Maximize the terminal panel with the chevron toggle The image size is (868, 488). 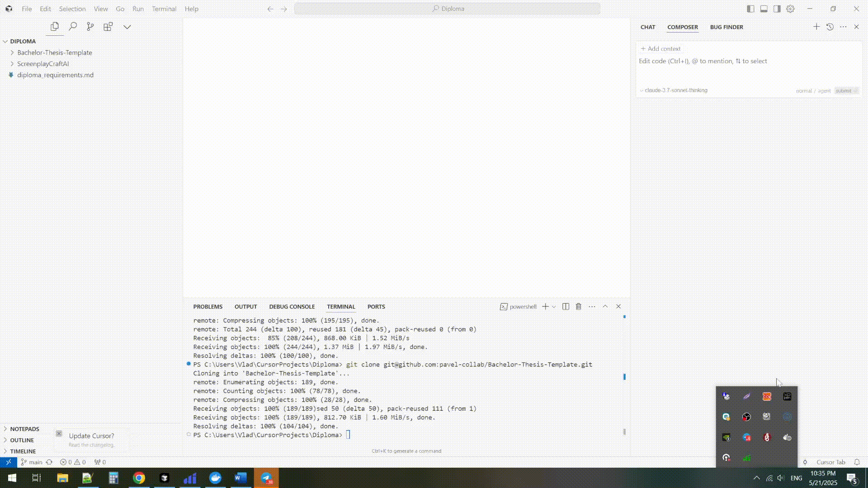tap(605, 306)
